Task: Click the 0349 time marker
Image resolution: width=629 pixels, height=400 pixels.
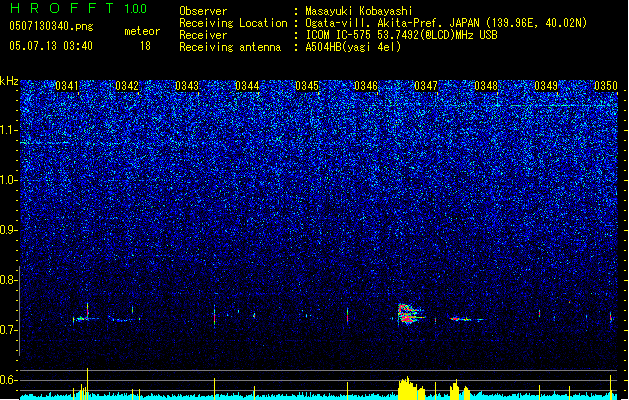Action: (x=546, y=86)
